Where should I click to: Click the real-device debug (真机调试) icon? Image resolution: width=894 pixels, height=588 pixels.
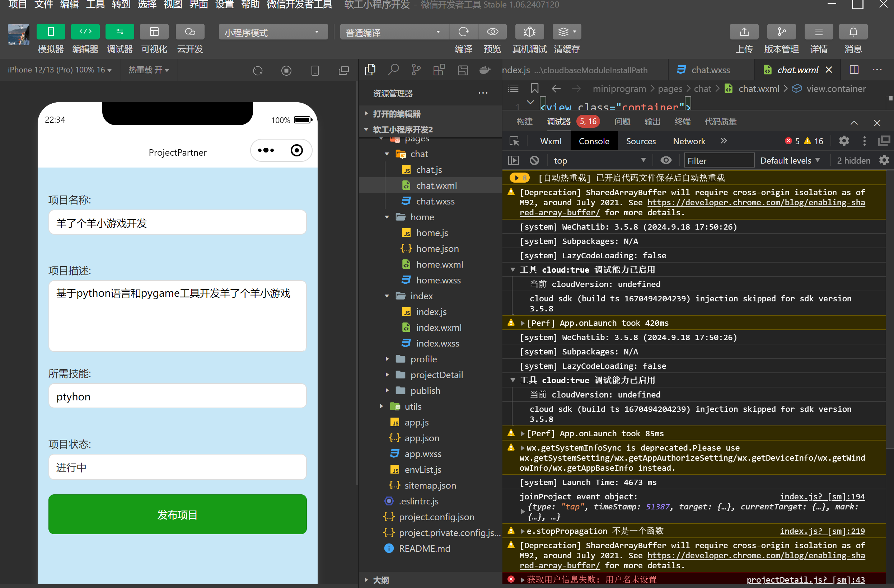[x=529, y=32]
